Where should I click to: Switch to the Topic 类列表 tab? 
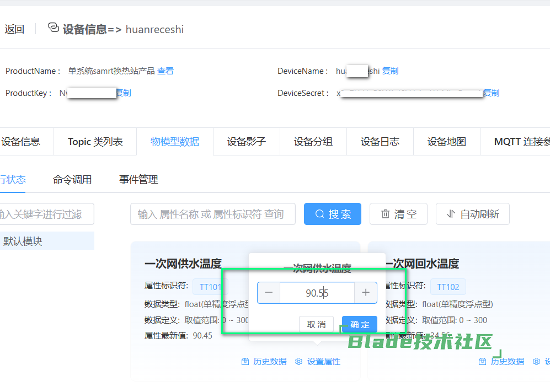(x=95, y=142)
